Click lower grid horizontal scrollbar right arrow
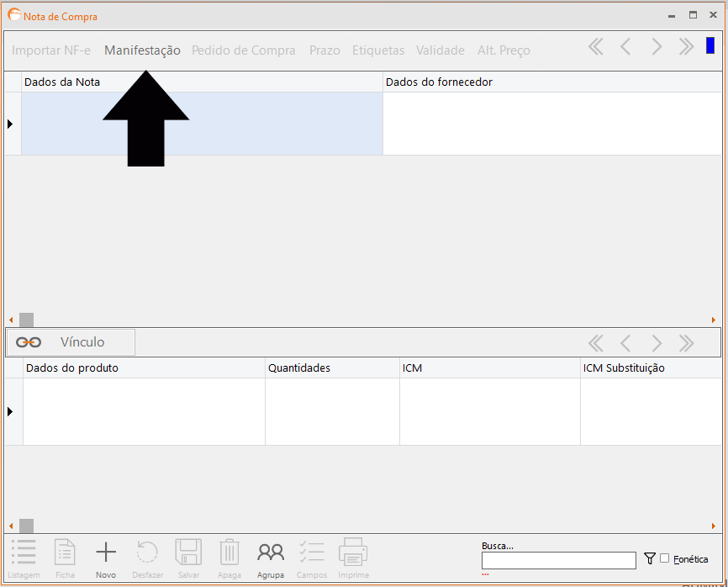The image size is (728, 587). coord(714,526)
